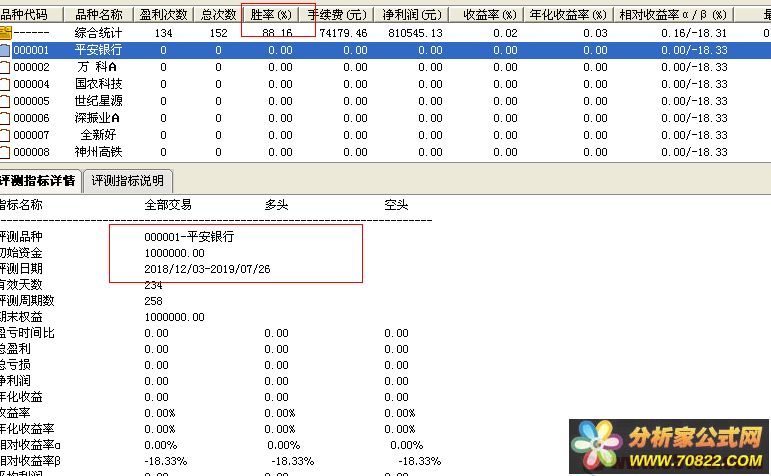Sort by the 相对收益率α/β(%) column header
Image resolution: width=771 pixels, height=476 pixels.
tap(673, 15)
